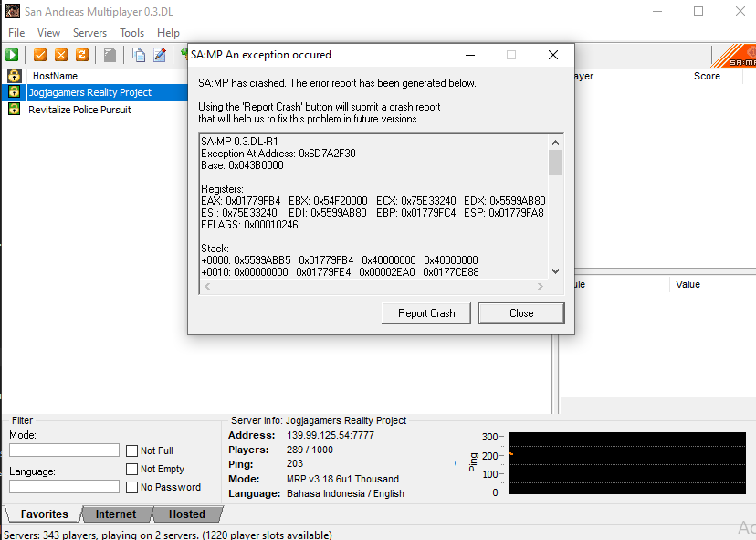
Task: Click the orange Refresh Server icon
Action: (82, 55)
